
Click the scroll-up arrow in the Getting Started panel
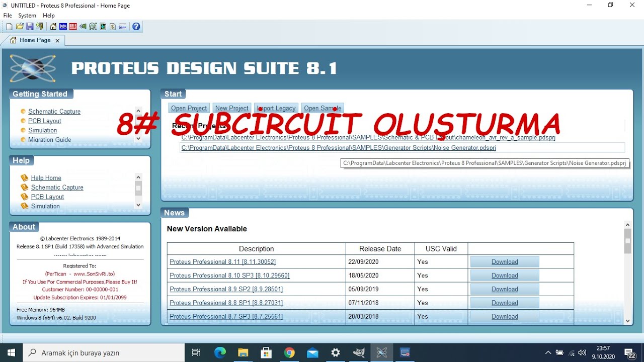[138, 111]
